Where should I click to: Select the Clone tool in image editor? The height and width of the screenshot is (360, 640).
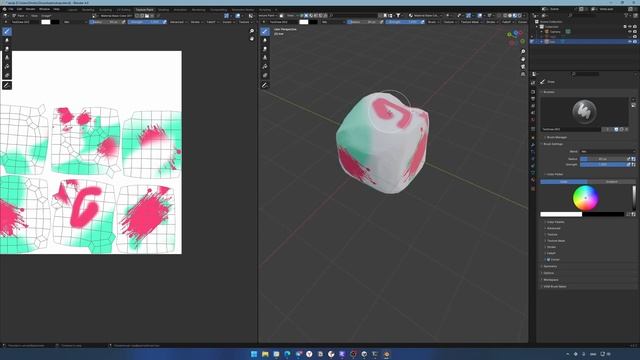point(7,58)
